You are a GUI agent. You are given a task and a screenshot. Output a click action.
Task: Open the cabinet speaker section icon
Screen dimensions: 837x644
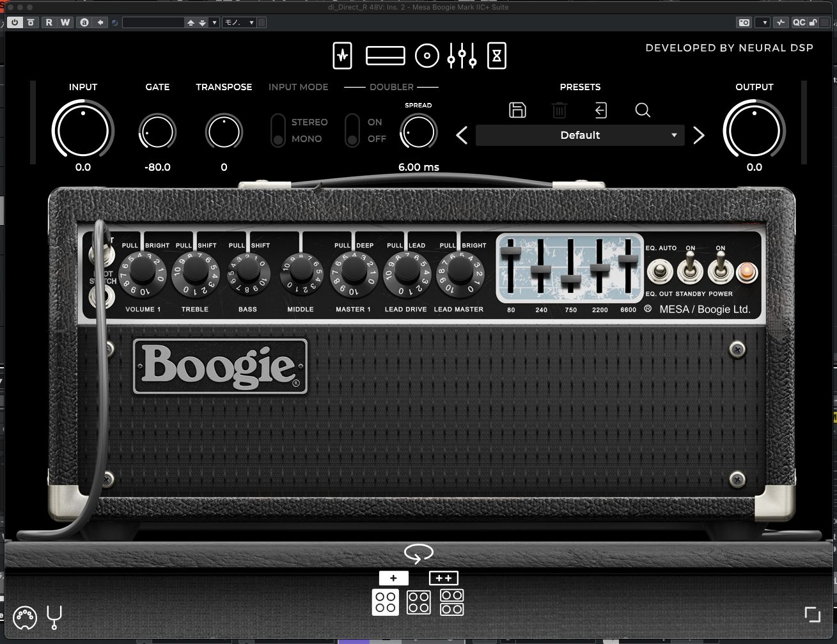[x=427, y=56]
